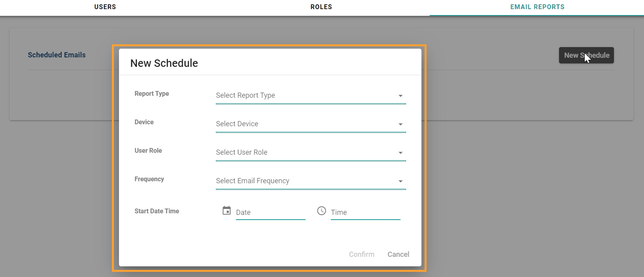Click the Report Type dropdown arrow

(x=400, y=96)
